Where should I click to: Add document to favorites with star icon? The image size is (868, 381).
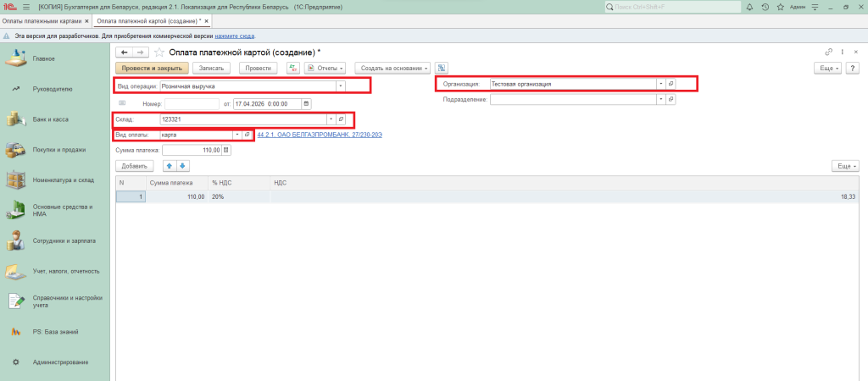[159, 52]
